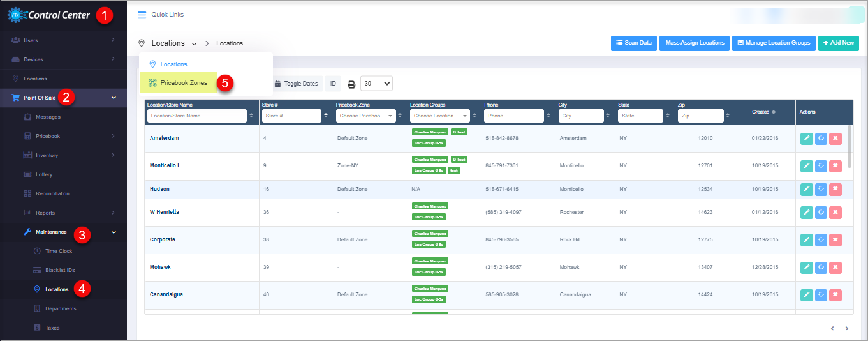Open Departments in the Maintenance sidebar
Image resolution: width=868 pixels, height=341 pixels.
(x=61, y=308)
